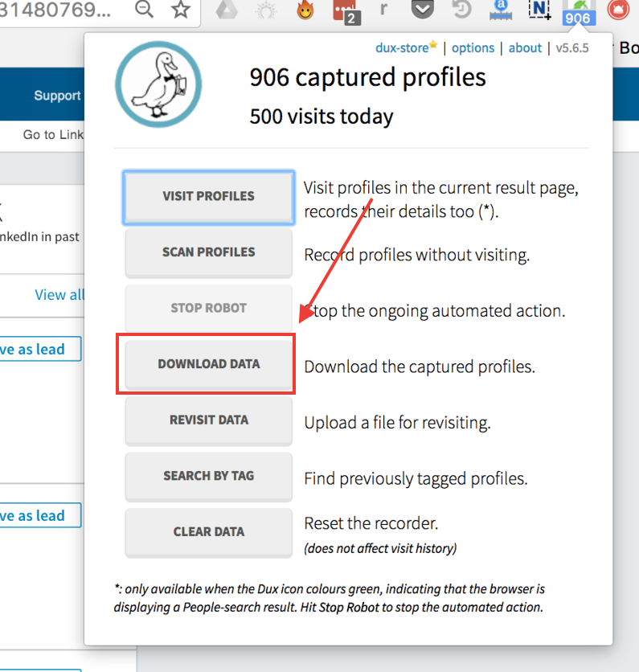This screenshot has width=639, height=672.
Task: Open the Notion web clipper extension
Action: [x=539, y=10]
